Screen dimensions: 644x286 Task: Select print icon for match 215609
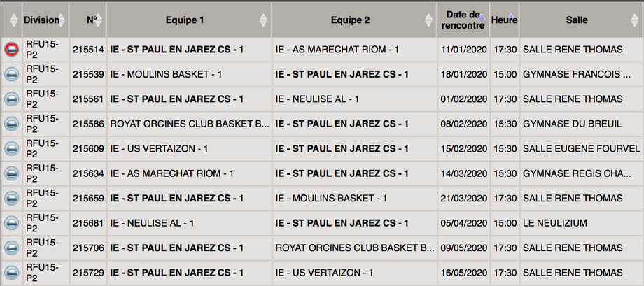point(11,149)
